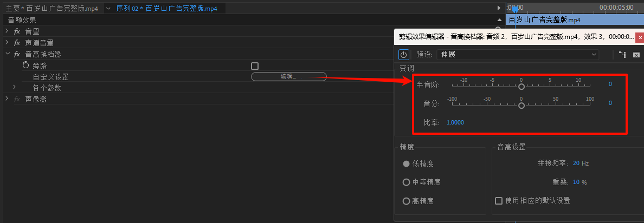The height and width of the screenshot is (223, 644).
Task: Toggle the fx icon for 音高换档器
Action: point(17,54)
